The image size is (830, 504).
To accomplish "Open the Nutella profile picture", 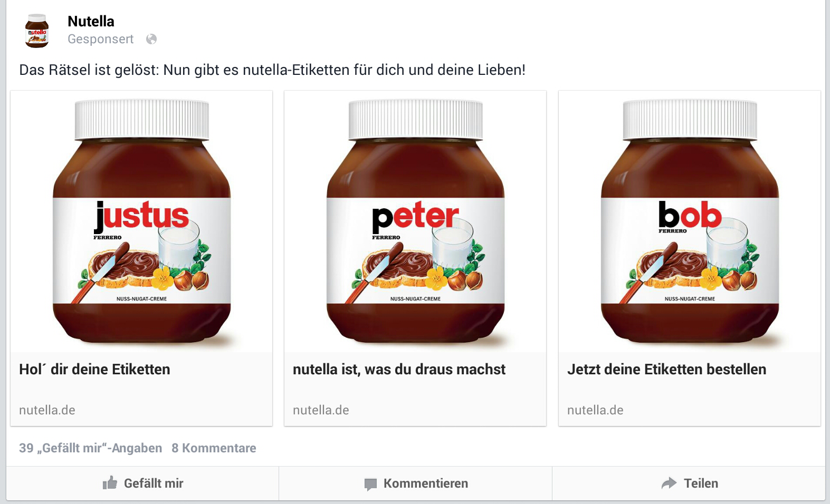I will pyautogui.click(x=37, y=31).
